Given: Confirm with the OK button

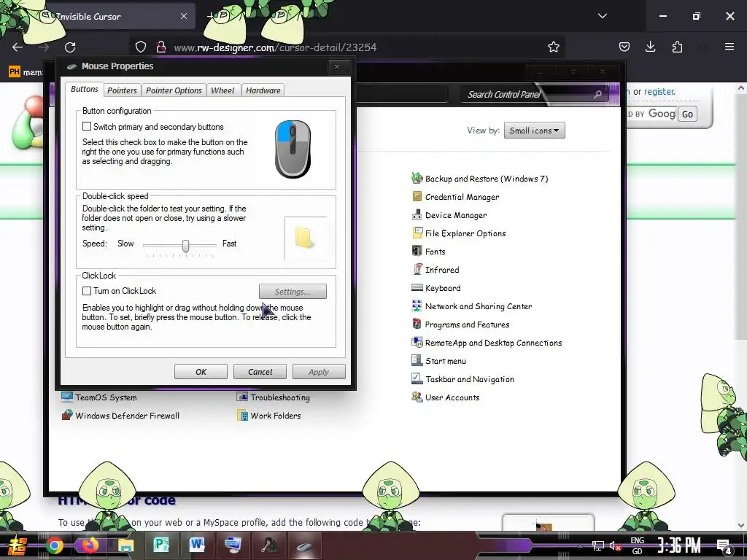Looking at the screenshot, I should 201,371.
